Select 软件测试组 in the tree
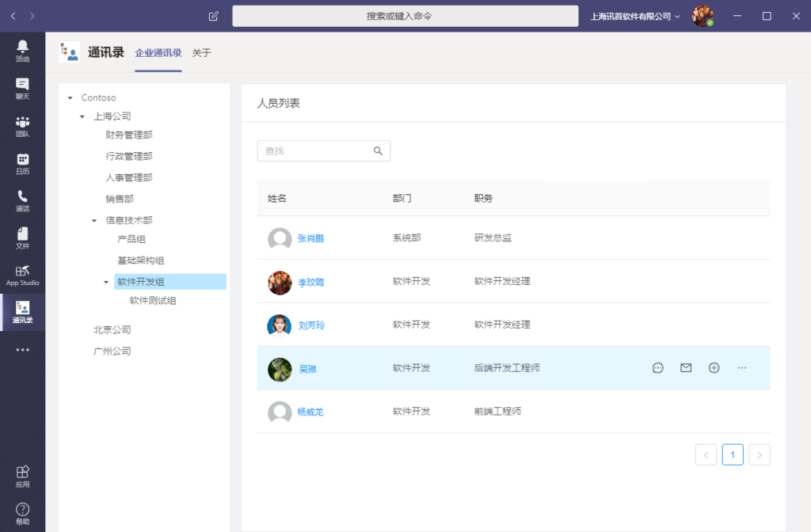 point(153,300)
